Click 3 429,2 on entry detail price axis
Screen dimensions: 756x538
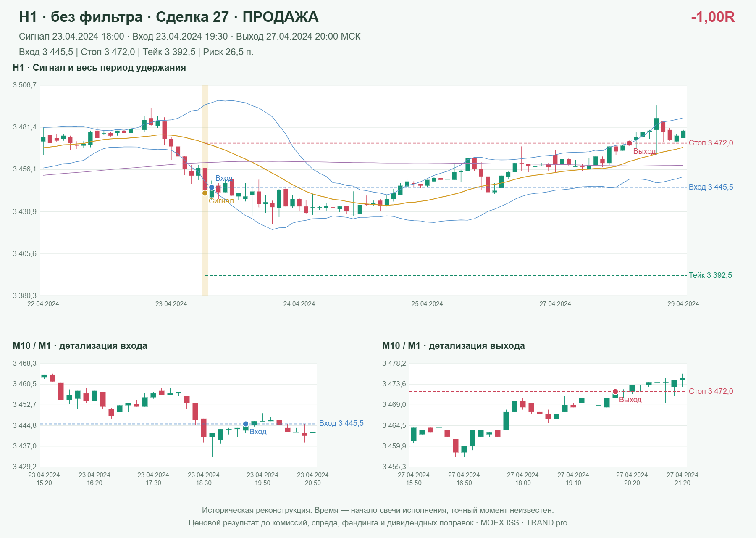[24, 467]
